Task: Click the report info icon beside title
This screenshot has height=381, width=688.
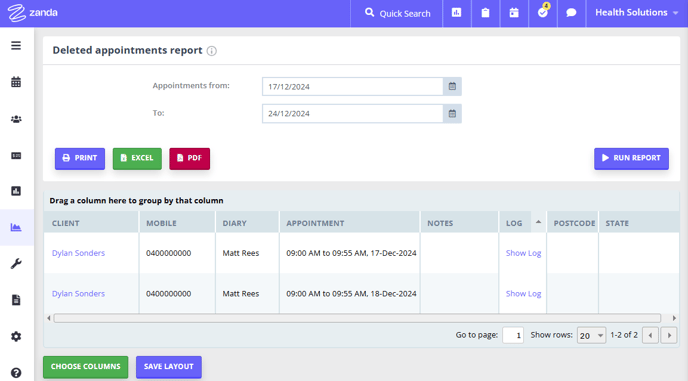Action: pos(211,51)
